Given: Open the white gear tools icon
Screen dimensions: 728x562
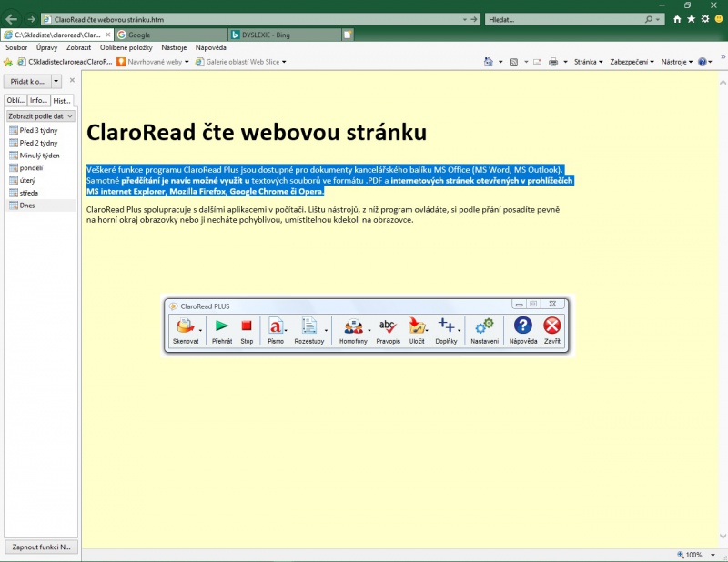Looking at the screenshot, I should (x=705, y=19).
